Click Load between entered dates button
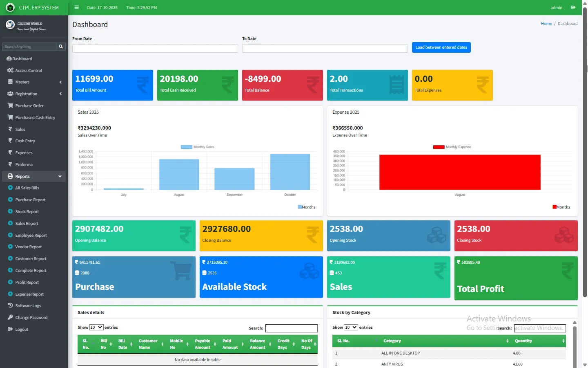This screenshot has width=588, height=368. pos(441,47)
